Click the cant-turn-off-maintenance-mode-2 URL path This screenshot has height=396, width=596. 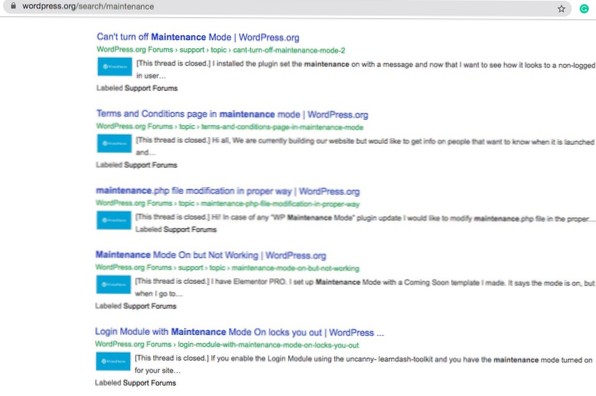289,50
